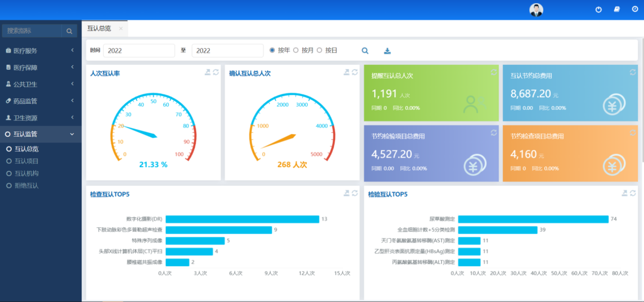Open the 互认项目 submenu item
This screenshot has width=644, height=302.
(26, 161)
